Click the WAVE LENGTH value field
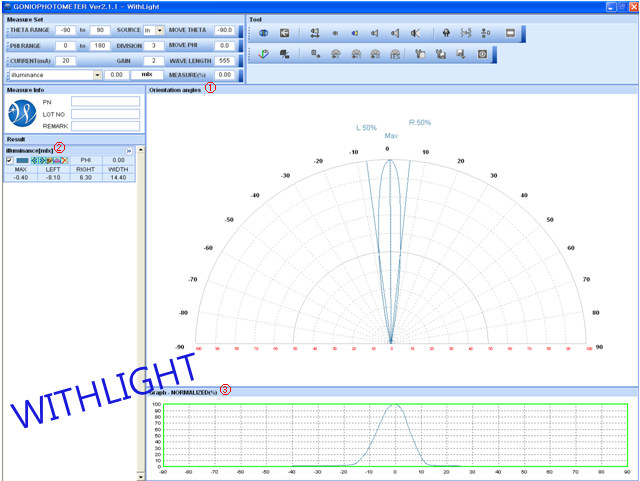 tap(225, 60)
